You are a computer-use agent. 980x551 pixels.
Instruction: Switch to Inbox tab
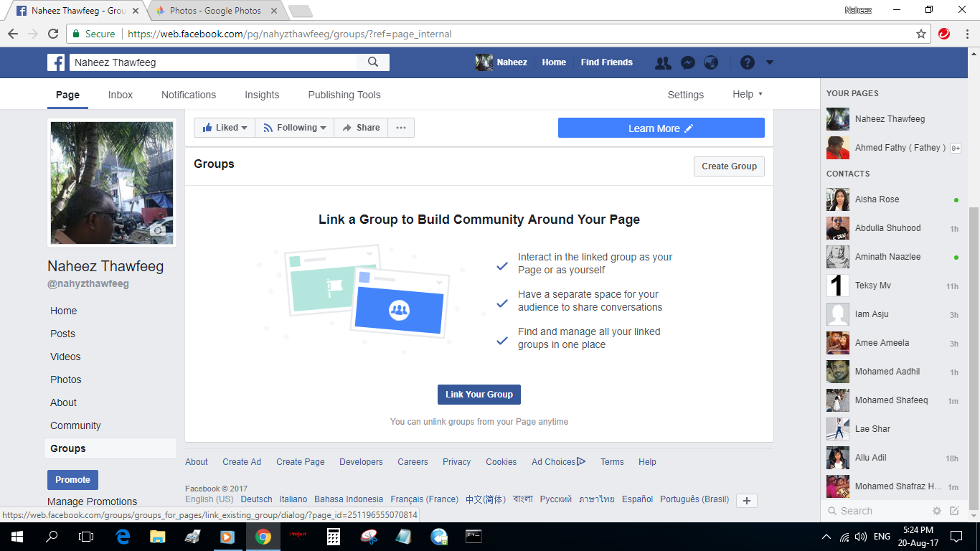(x=121, y=95)
